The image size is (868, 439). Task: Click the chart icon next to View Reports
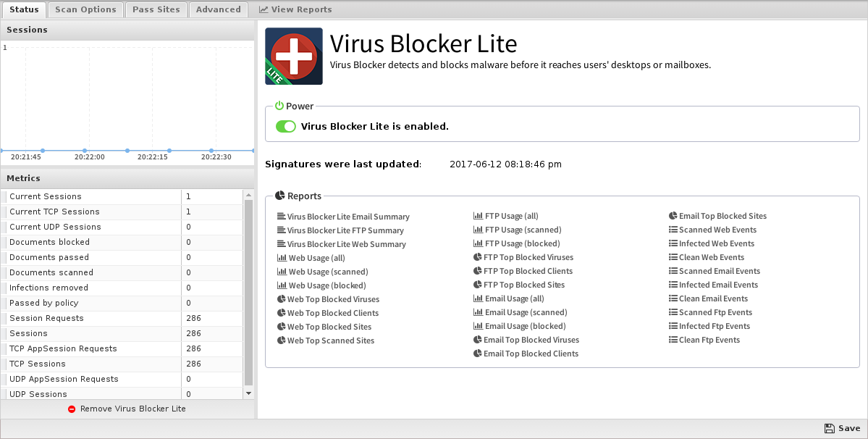pos(264,9)
